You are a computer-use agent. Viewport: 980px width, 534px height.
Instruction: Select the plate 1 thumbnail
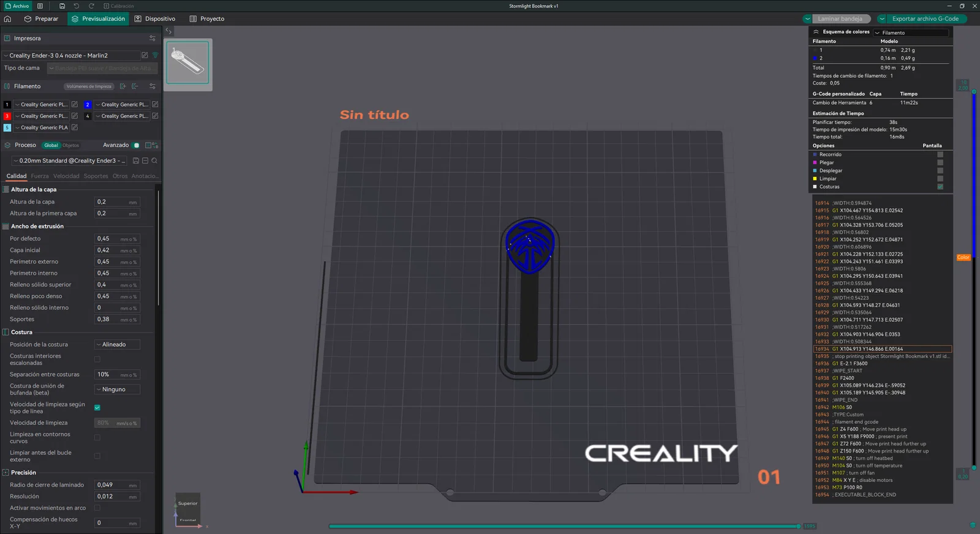pyautogui.click(x=188, y=62)
